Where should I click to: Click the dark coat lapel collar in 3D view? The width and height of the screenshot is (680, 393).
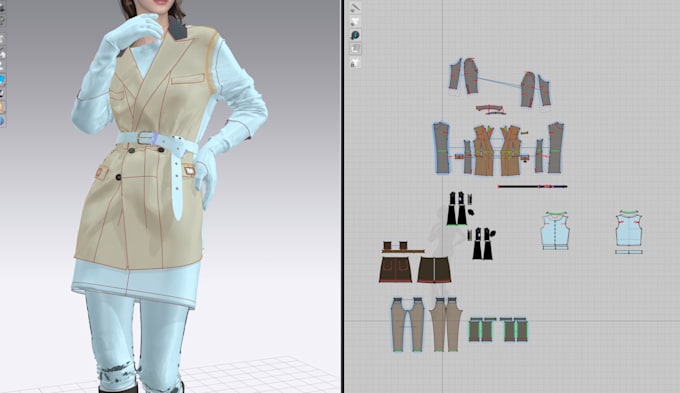tap(177, 30)
